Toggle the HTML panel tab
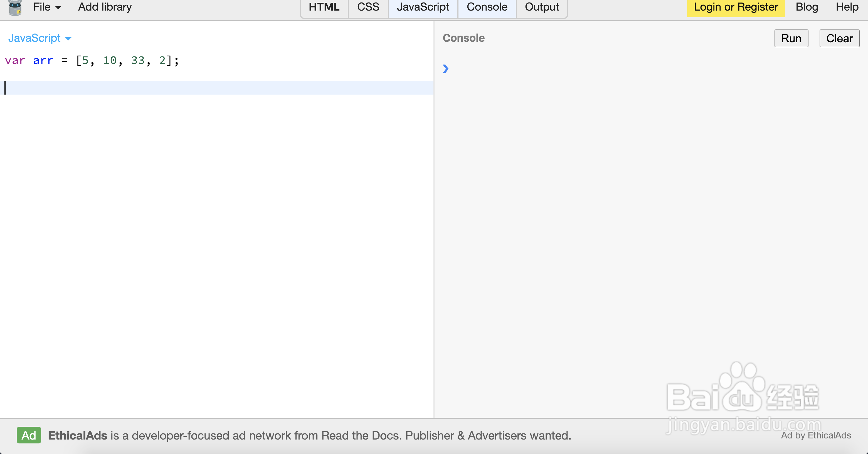 (x=324, y=7)
